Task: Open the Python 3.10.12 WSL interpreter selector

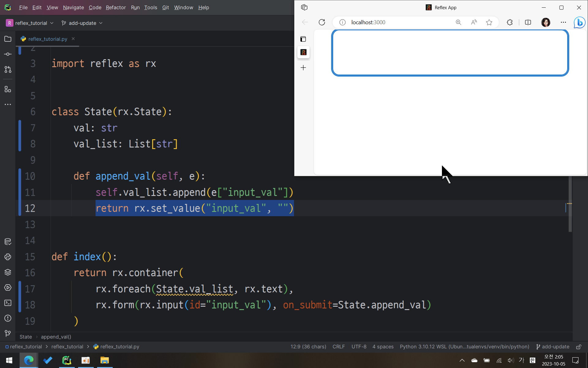Action: click(464, 347)
